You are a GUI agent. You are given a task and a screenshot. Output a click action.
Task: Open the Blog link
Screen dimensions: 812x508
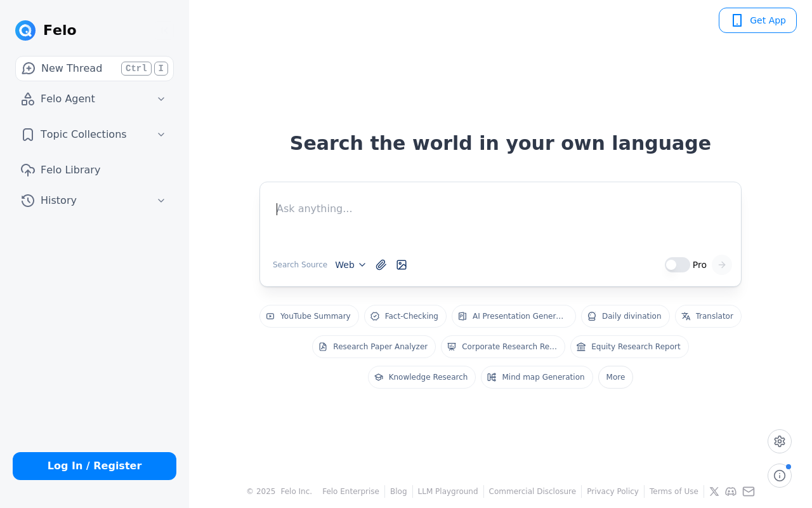point(398,491)
